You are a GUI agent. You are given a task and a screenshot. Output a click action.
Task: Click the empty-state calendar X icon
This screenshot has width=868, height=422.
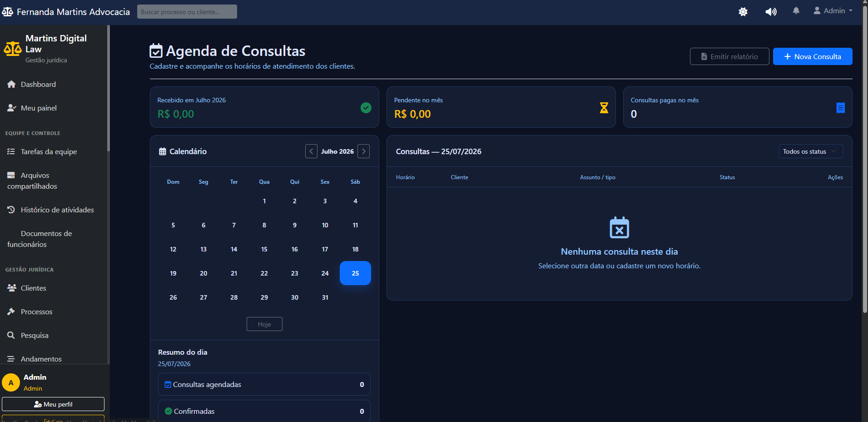[x=619, y=227]
